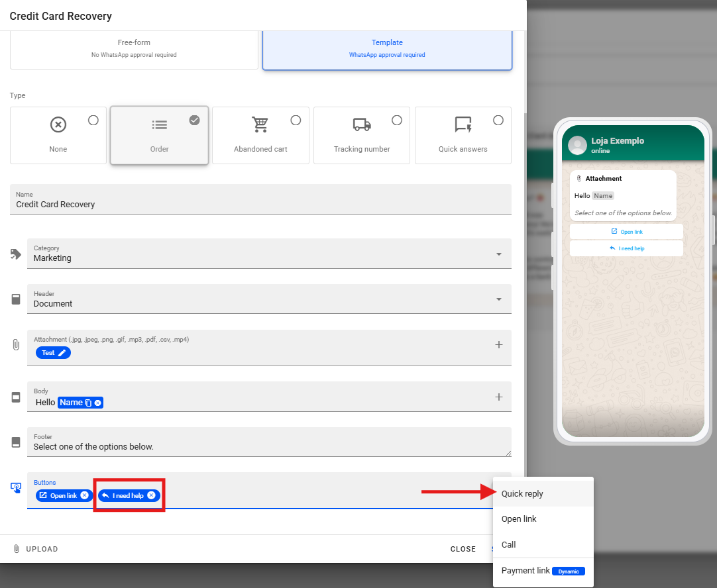The image size is (717, 588).
Task: Choose Open link from the menu
Action: coord(519,519)
